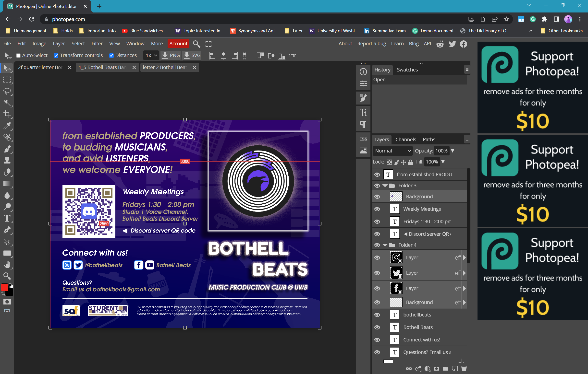
Task: Select the Open history state
Action: 419,80
